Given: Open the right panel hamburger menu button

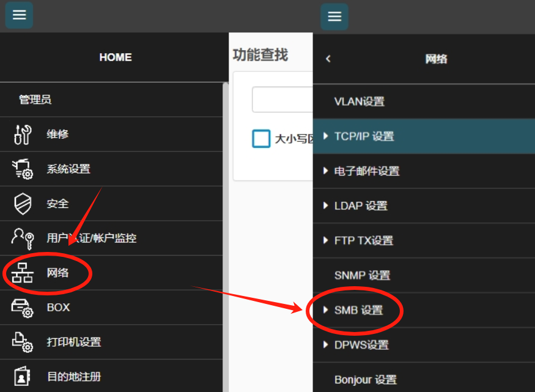Looking at the screenshot, I should (x=334, y=17).
